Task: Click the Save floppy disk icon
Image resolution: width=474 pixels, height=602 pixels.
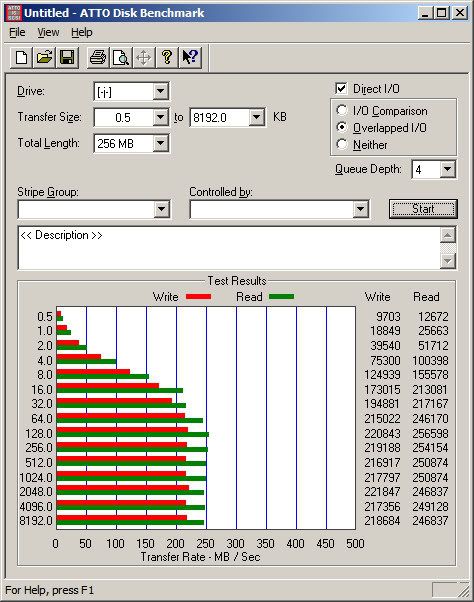Action: pos(67,58)
